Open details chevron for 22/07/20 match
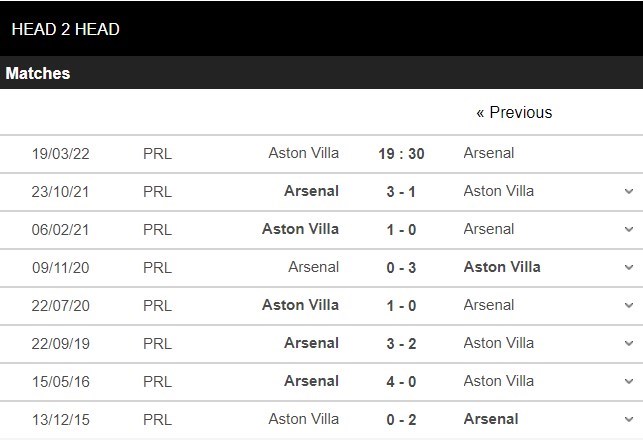 629,305
